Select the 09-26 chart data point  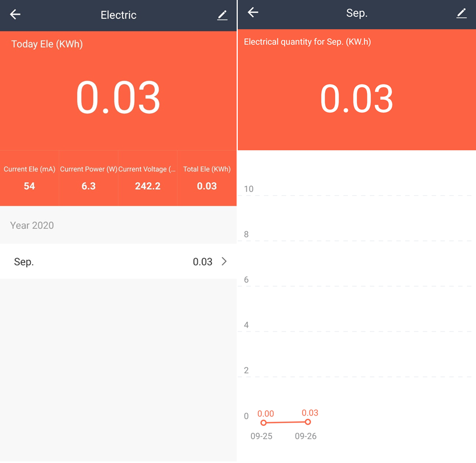(x=308, y=421)
